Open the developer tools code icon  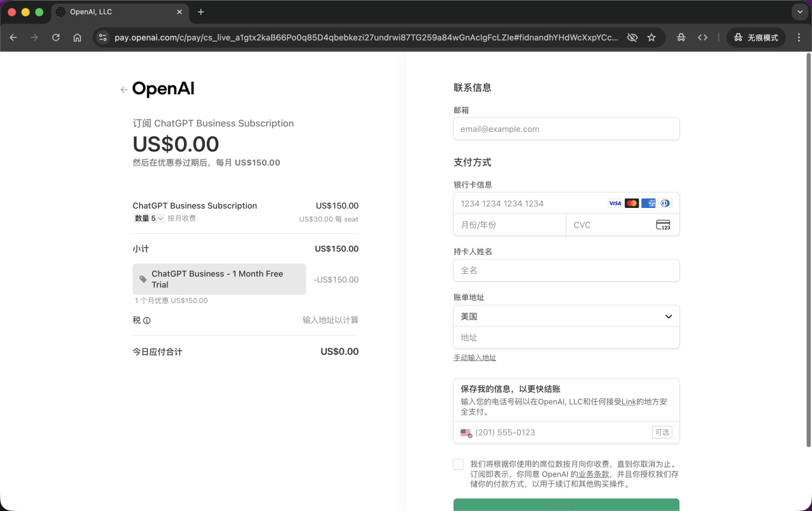(702, 37)
